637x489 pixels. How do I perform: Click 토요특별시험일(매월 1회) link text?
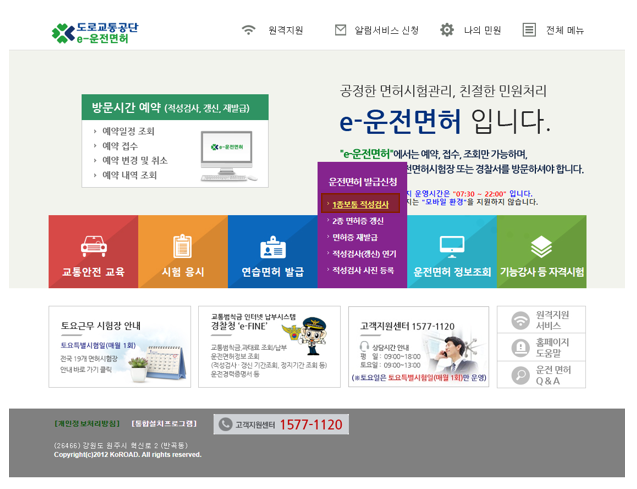(98, 346)
